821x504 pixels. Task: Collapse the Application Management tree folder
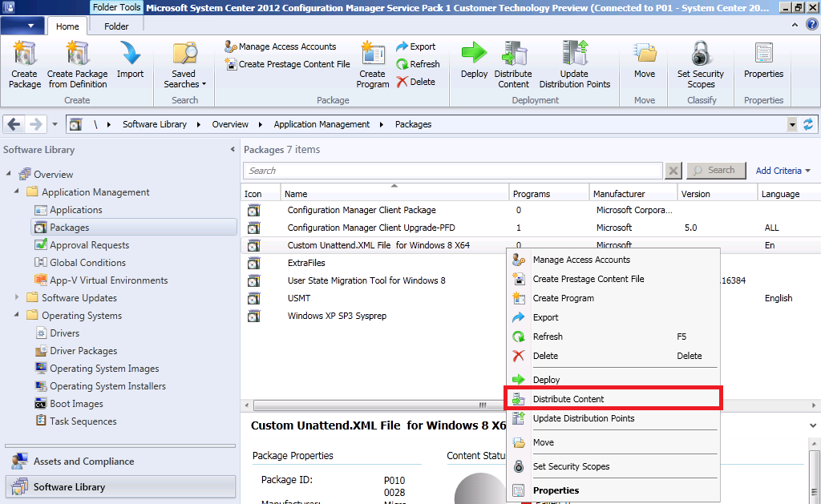coord(17,191)
